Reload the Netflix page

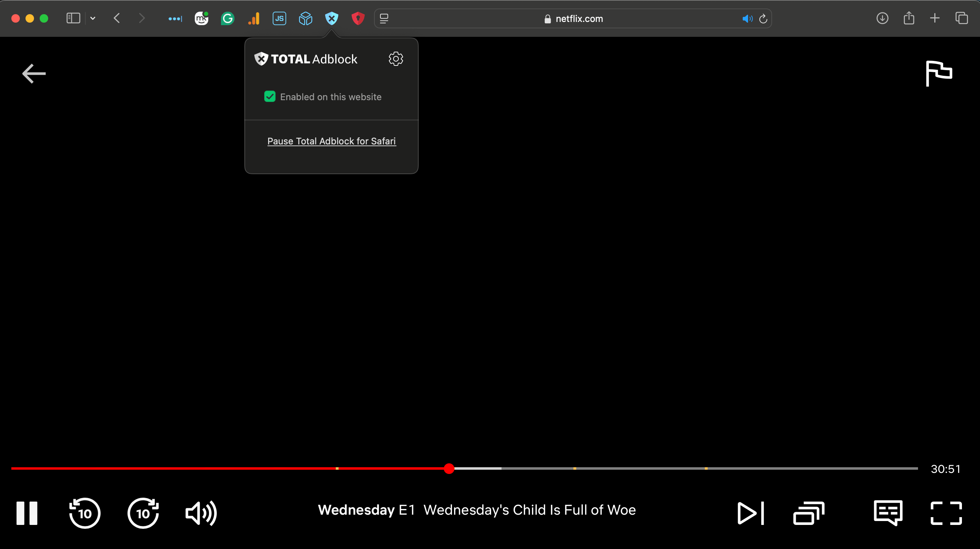pos(763,19)
